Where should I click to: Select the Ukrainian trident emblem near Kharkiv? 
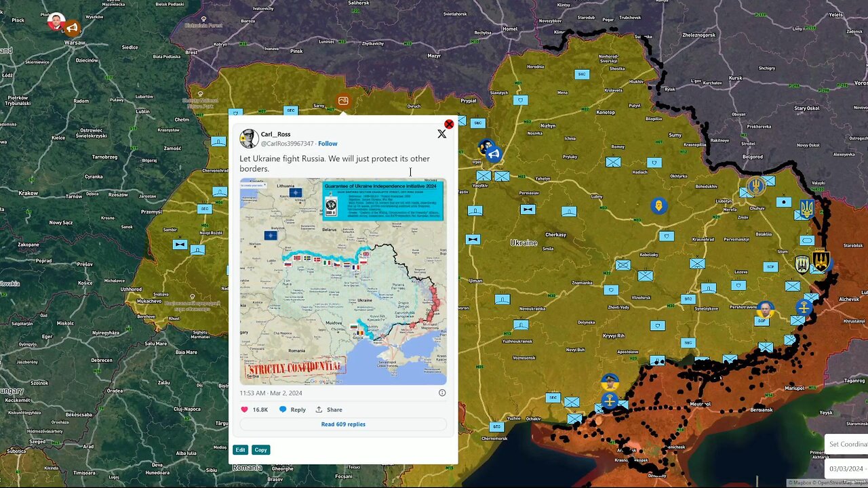click(806, 209)
